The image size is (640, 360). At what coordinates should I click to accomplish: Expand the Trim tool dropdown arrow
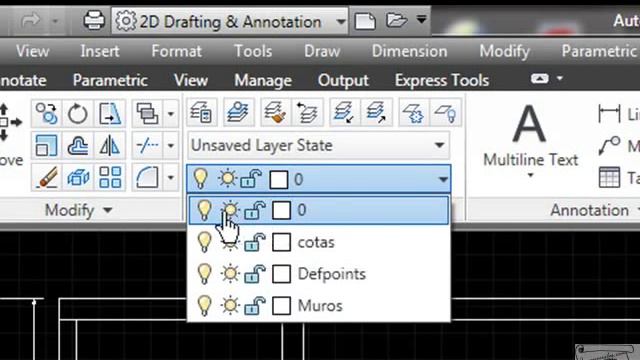(x=171, y=145)
